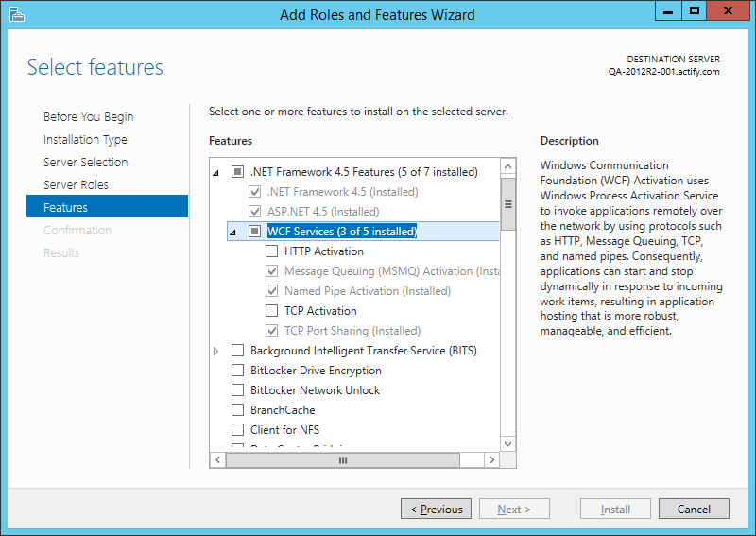Collapse the .NET Framework 4.5 Features node
Screen dimensions: 756x536
point(216,173)
